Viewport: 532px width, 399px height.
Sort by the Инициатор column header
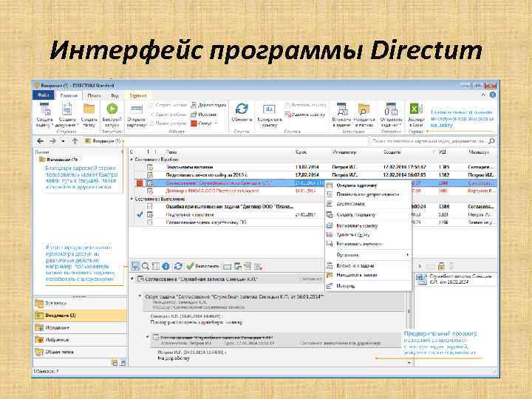pos(344,152)
